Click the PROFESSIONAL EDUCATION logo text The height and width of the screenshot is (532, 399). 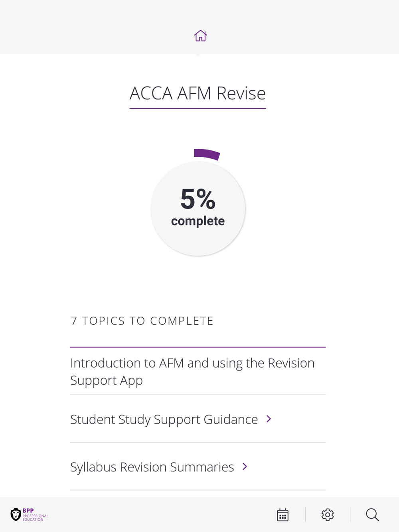pyautogui.click(x=36, y=518)
